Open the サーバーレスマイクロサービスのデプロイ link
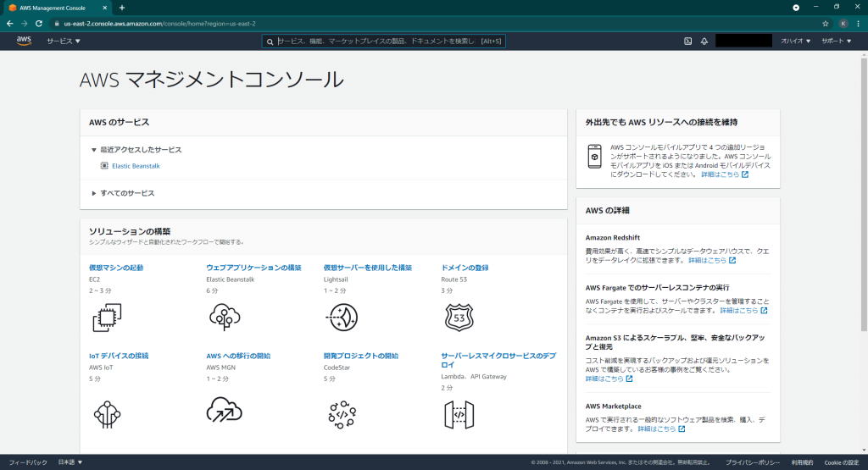Viewport: 868px width, 470px height. coord(498,361)
